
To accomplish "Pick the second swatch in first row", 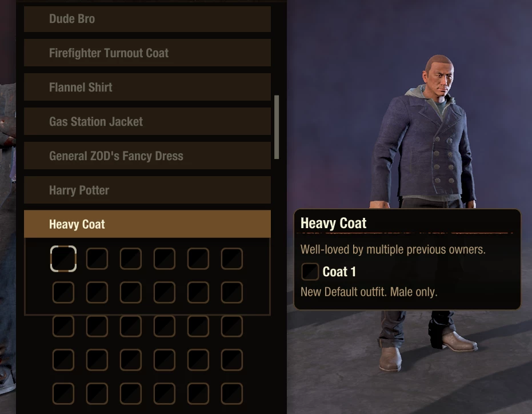I will point(97,259).
